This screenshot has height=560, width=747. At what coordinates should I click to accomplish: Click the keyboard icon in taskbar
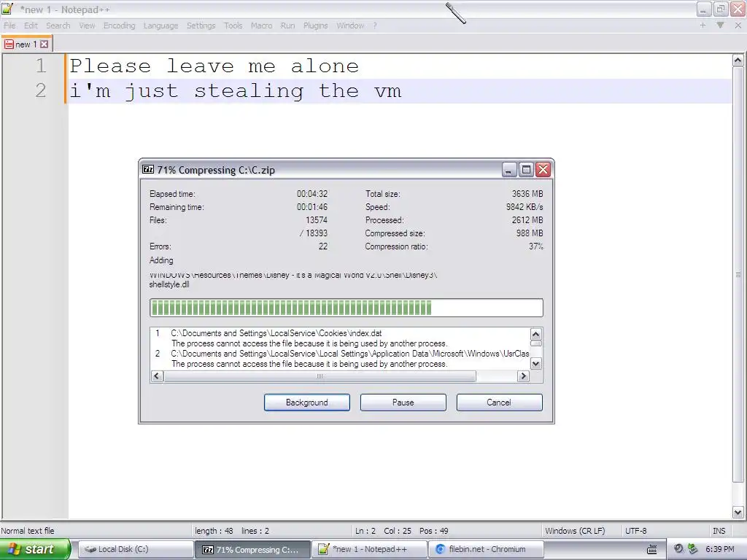[x=651, y=550]
